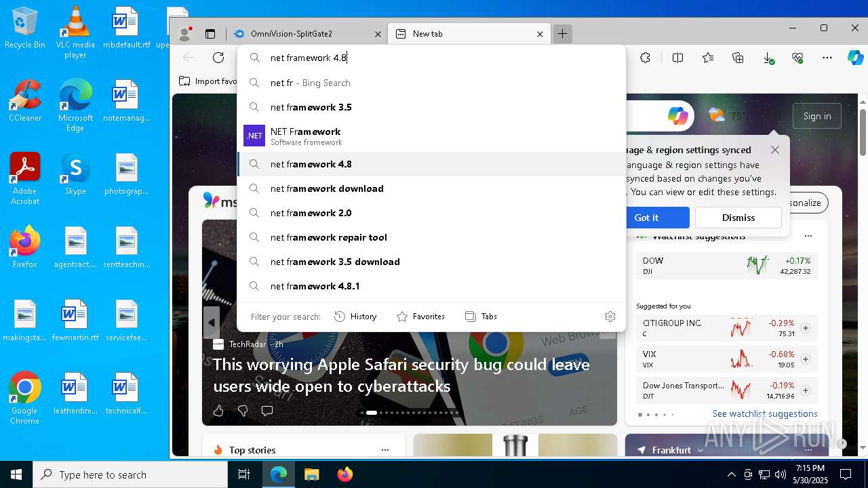
Task: Select net fr Bing Search suggestion
Action: point(431,83)
